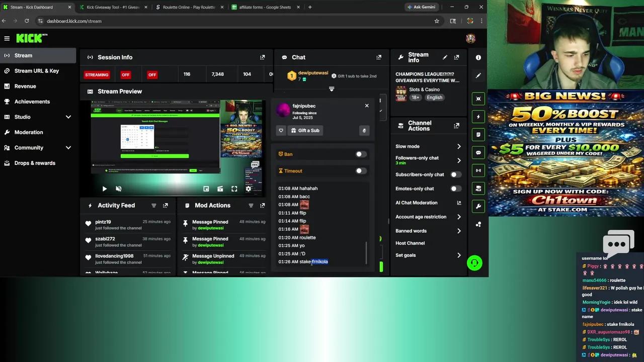Open stream preview settings gear
644x362 pixels.
(248, 189)
